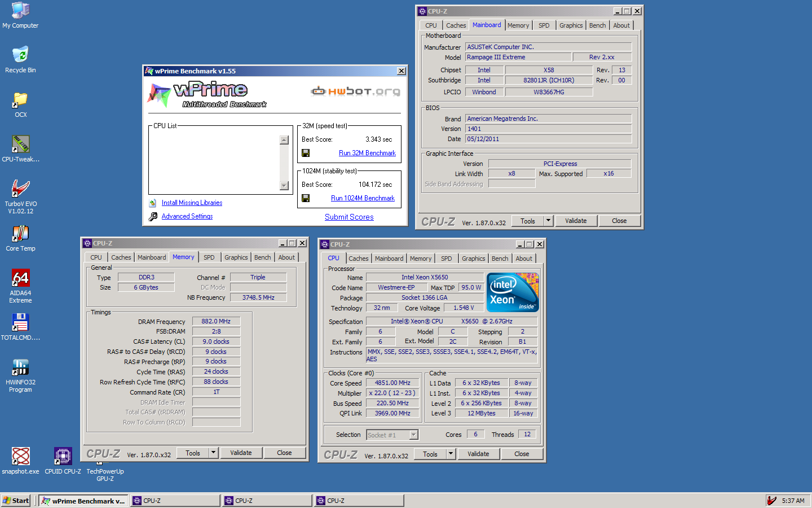The height and width of the screenshot is (508, 812).
Task: Click the TurboV tray icon near clock
Action: (x=771, y=501)
